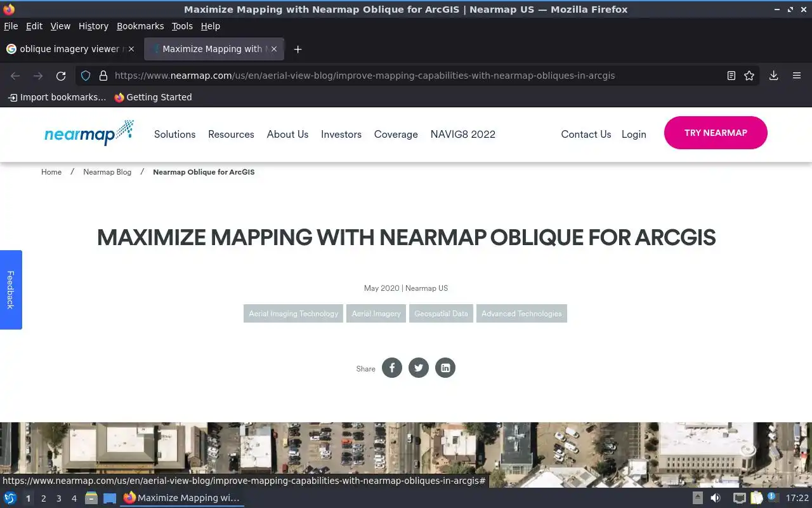Screen dimensions: 812x508
Task: Click the update notification tray icon
Action: tap(772, 497)
